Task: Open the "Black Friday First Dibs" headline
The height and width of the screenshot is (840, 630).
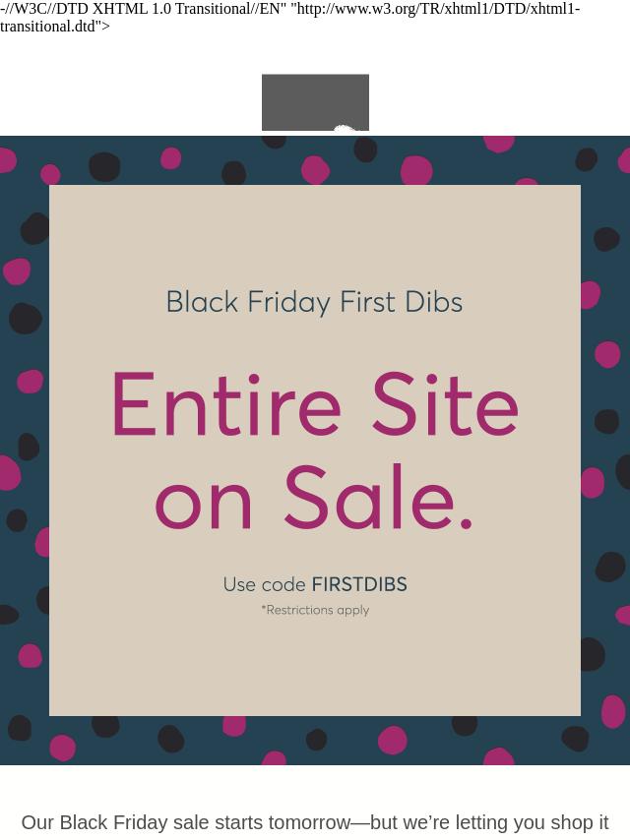Action: pos(314,302)
